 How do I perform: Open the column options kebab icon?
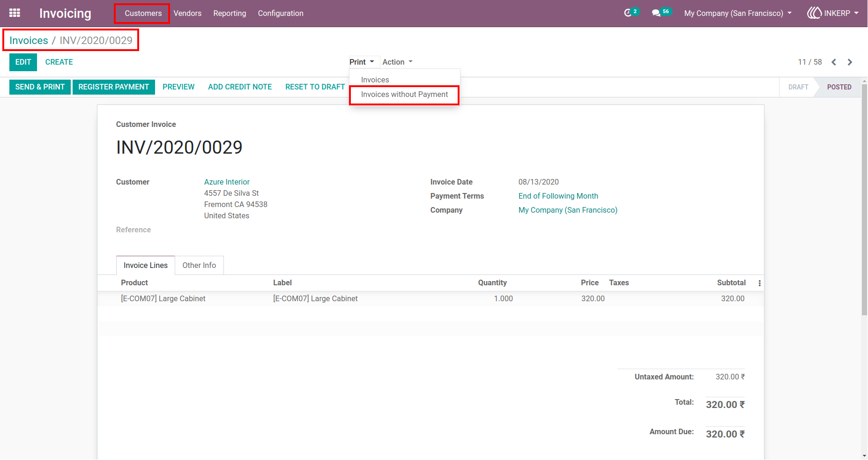(x=759, y=283)
